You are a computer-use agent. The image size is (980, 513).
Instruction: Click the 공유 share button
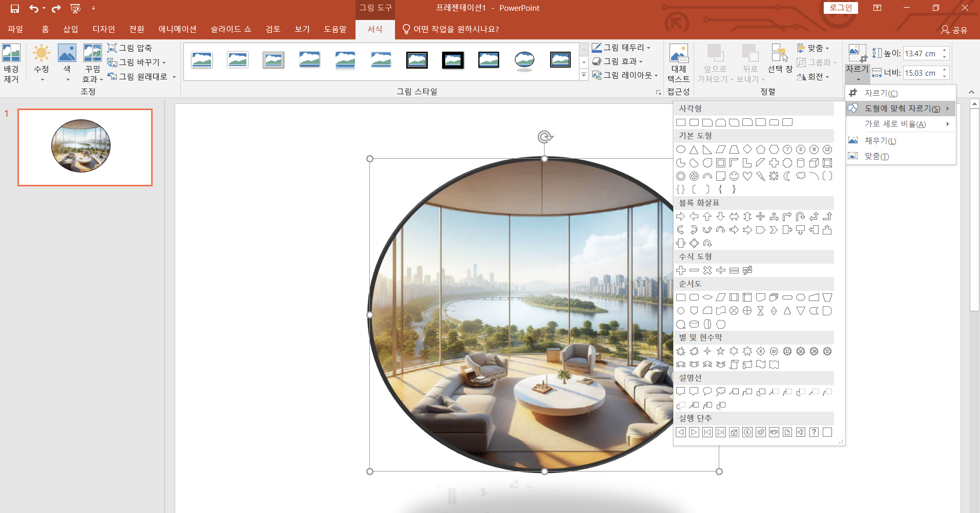point(954,30)
